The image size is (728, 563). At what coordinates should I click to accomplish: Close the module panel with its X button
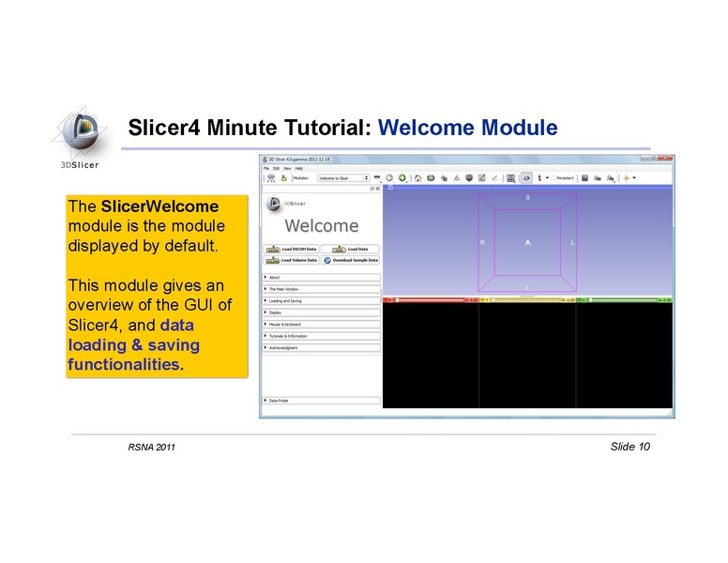(377, 189)
